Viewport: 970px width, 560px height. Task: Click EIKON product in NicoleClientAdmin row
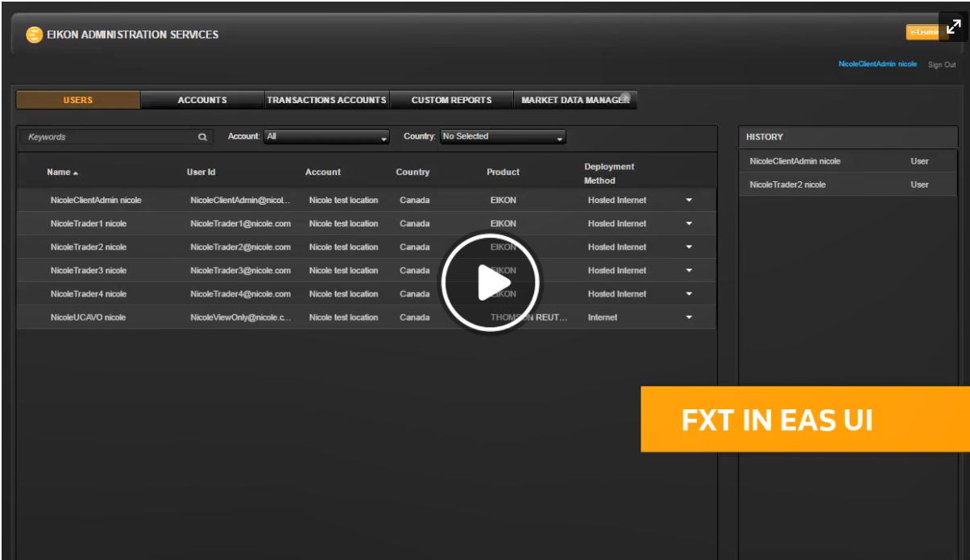504,200
